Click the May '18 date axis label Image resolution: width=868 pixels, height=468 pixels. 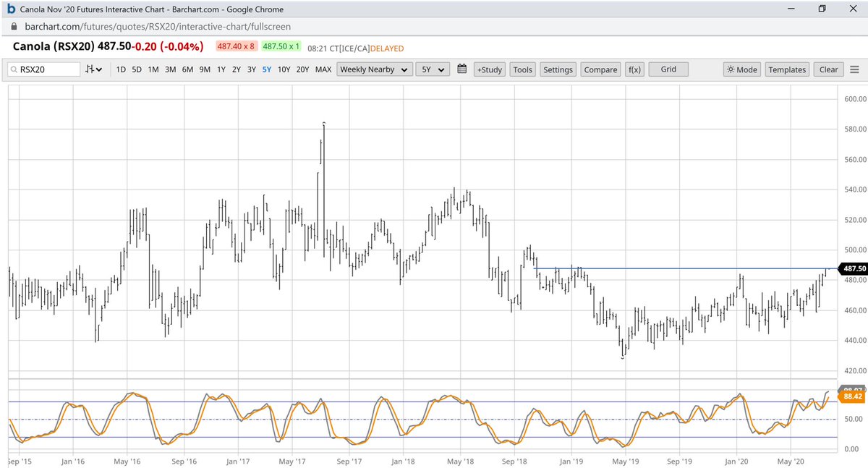click(x=459, y=460)
